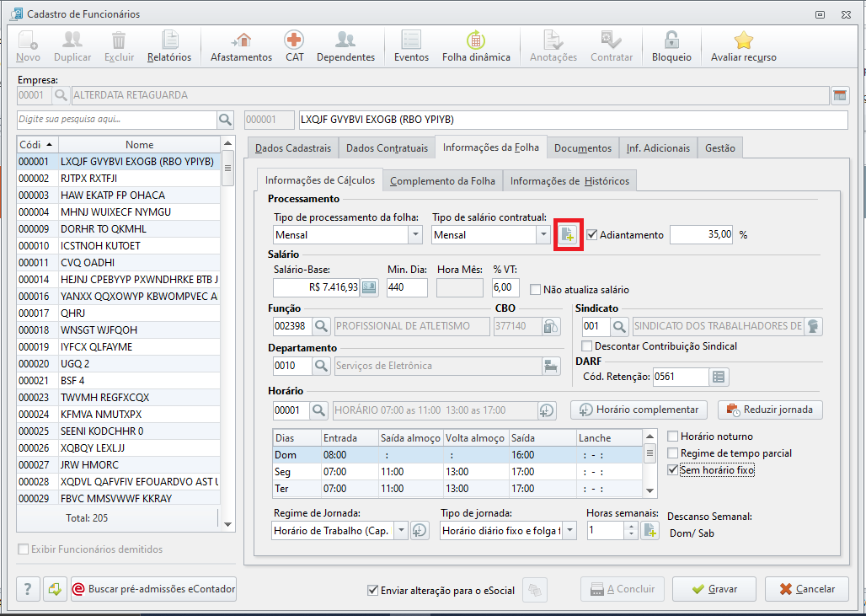Screen dimensions: 866x616
Task: Open the Relatórios toolbar item
Action: point(169,46)
